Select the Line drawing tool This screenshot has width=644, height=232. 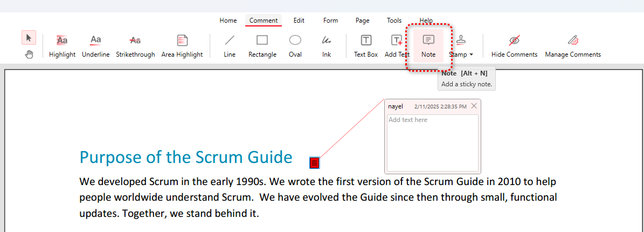[230, 45]
